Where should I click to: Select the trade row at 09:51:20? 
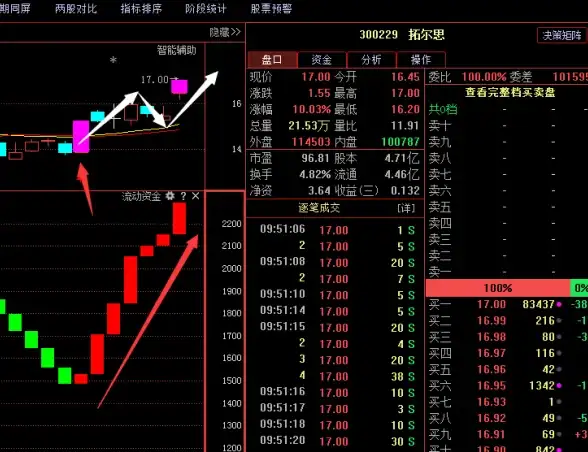point(335,441)
